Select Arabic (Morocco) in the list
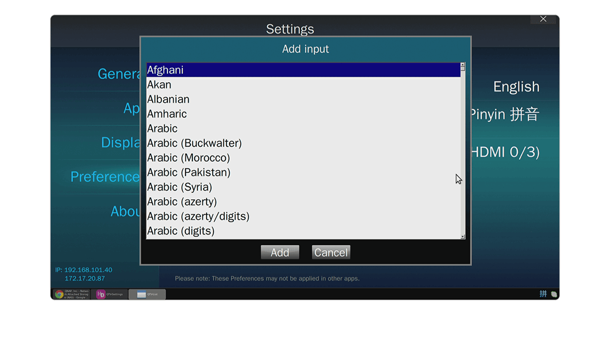The height and width of the screenshot is (364, 610). click(188, 157)
